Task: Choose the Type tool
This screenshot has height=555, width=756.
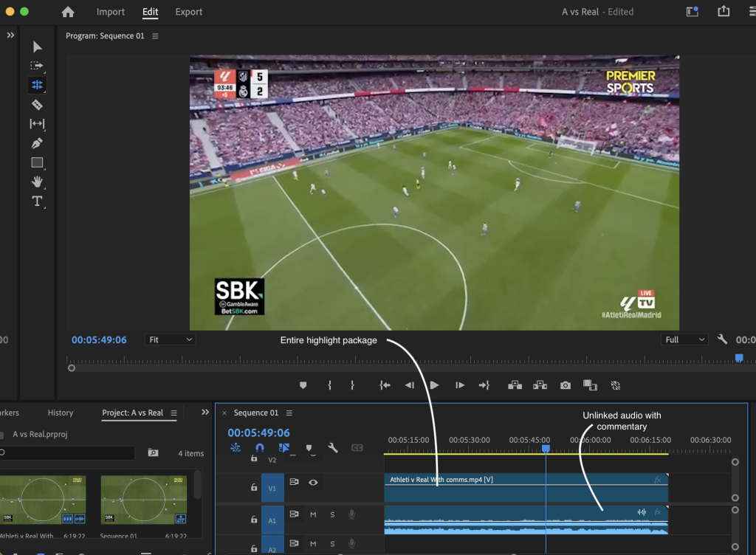Action: (37, 201)
